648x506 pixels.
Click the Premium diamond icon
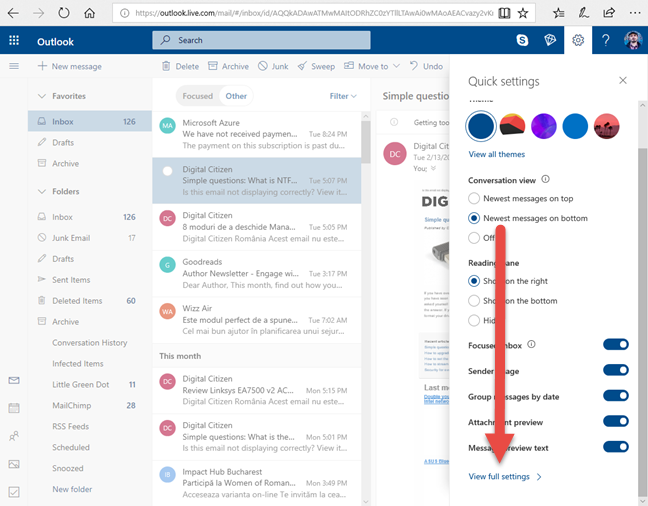click(x=550, y=40)
